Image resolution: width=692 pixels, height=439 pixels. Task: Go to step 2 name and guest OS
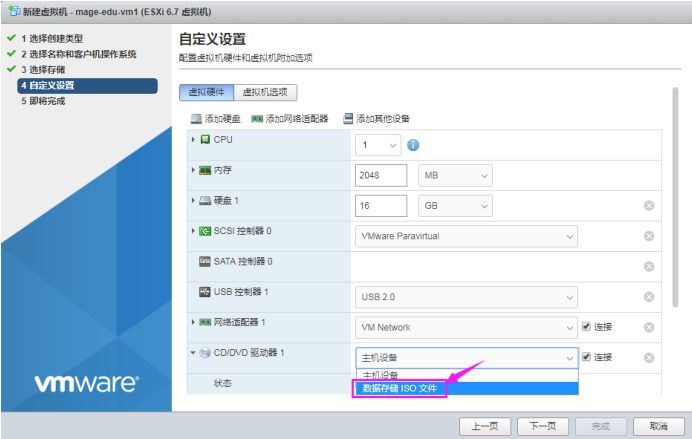tap(79, 54)
